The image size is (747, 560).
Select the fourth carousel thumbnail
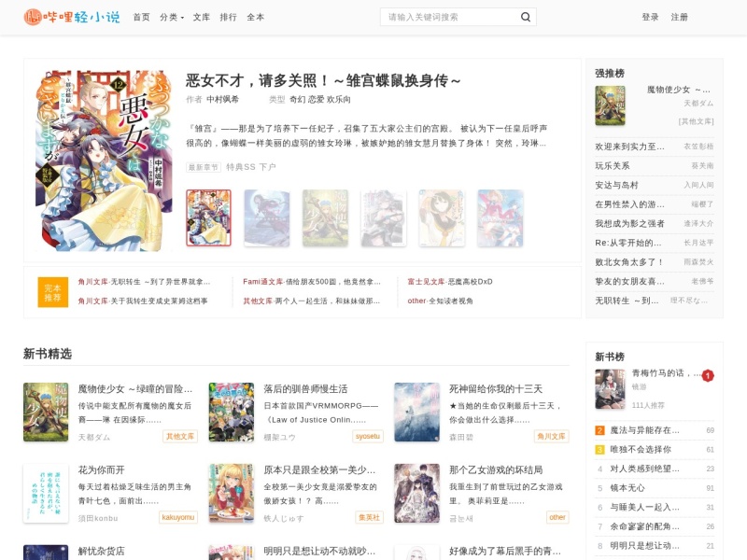pos(384,217)
